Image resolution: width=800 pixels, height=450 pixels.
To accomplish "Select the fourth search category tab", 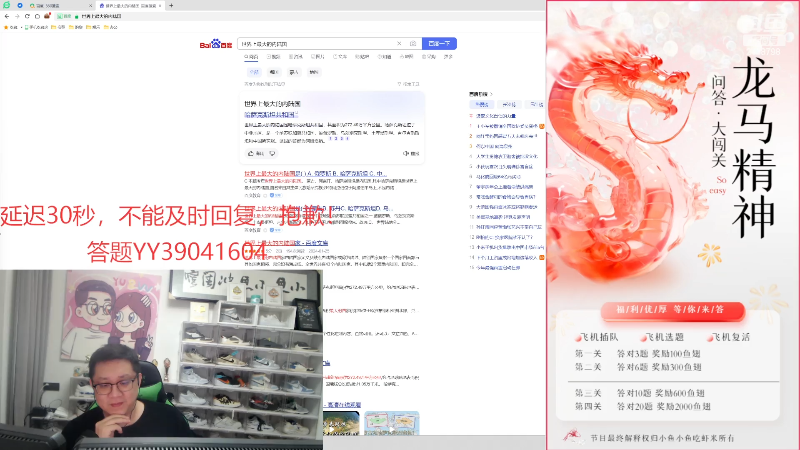I will coord(318,57).
